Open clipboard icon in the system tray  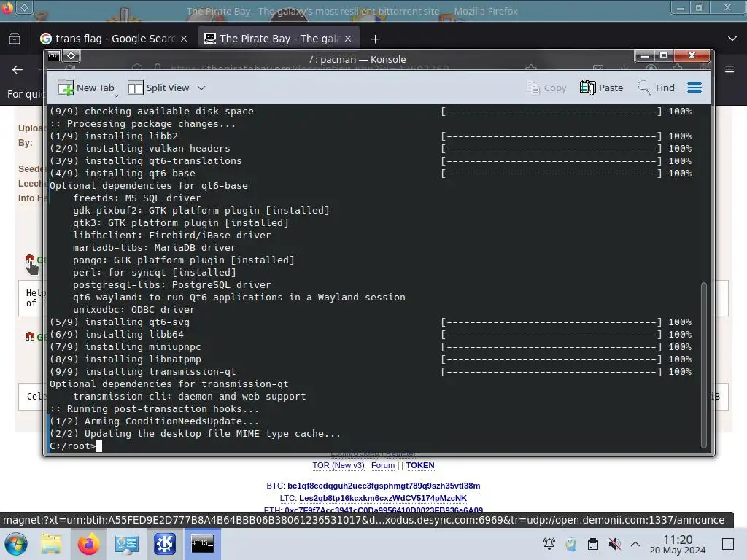[592, 544]
